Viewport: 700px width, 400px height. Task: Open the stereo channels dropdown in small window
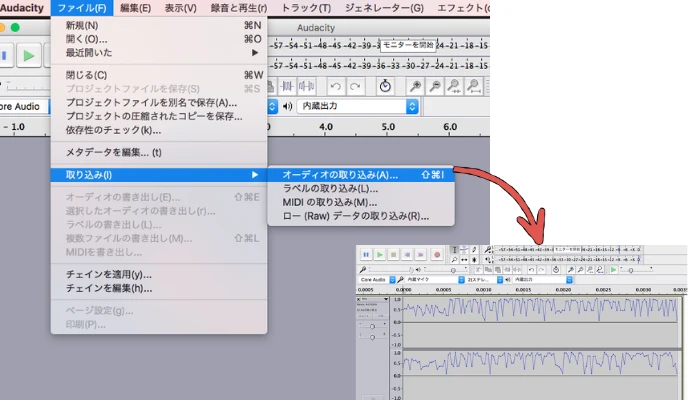coord(484,279)
